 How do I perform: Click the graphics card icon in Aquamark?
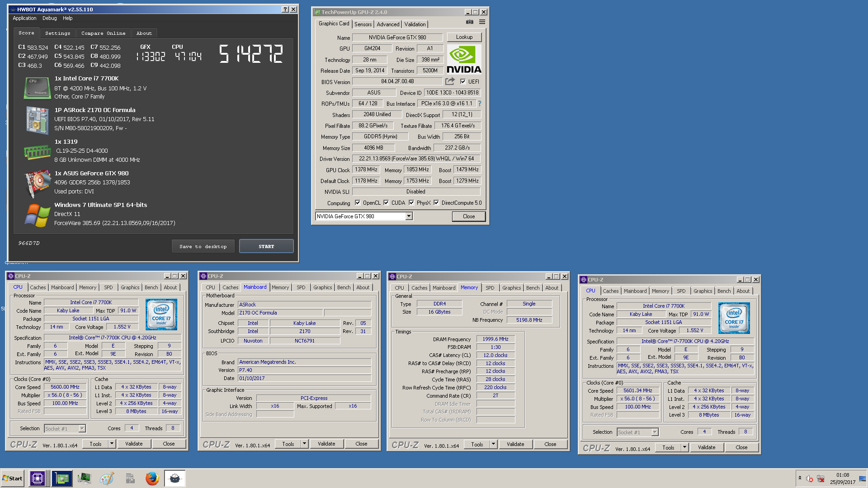pos(37,183)
